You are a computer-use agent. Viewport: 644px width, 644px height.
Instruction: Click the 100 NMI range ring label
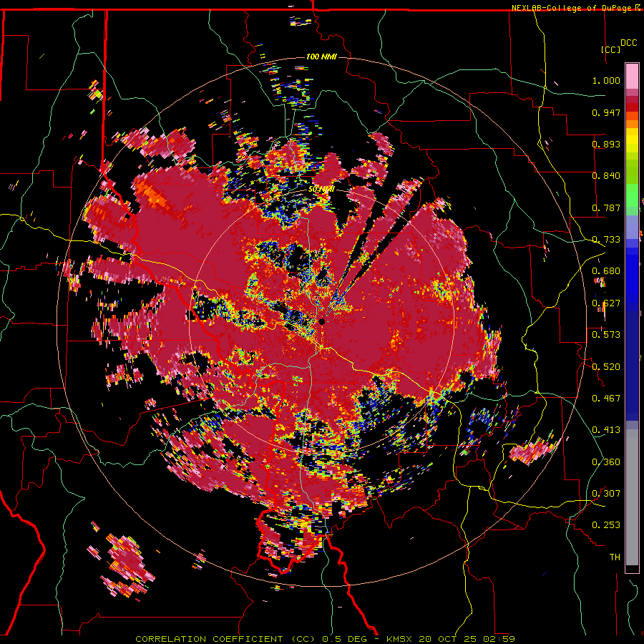pos(321,57)
